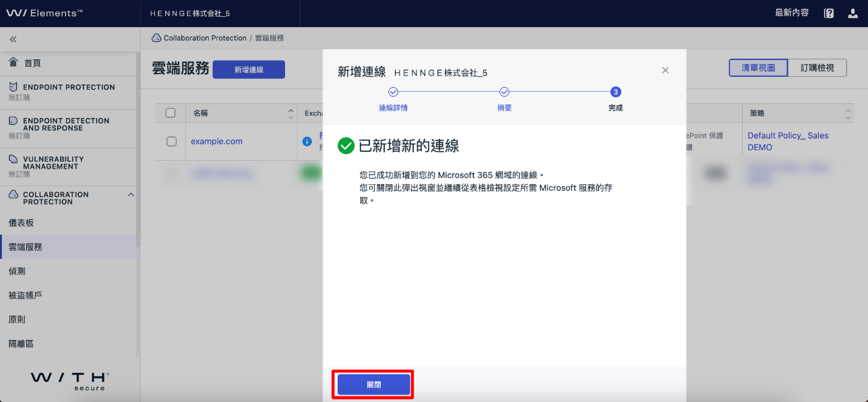The image size is (868, 402).
Task: Click the sidebar vertical scrollbar
Action: click(138, 148)
